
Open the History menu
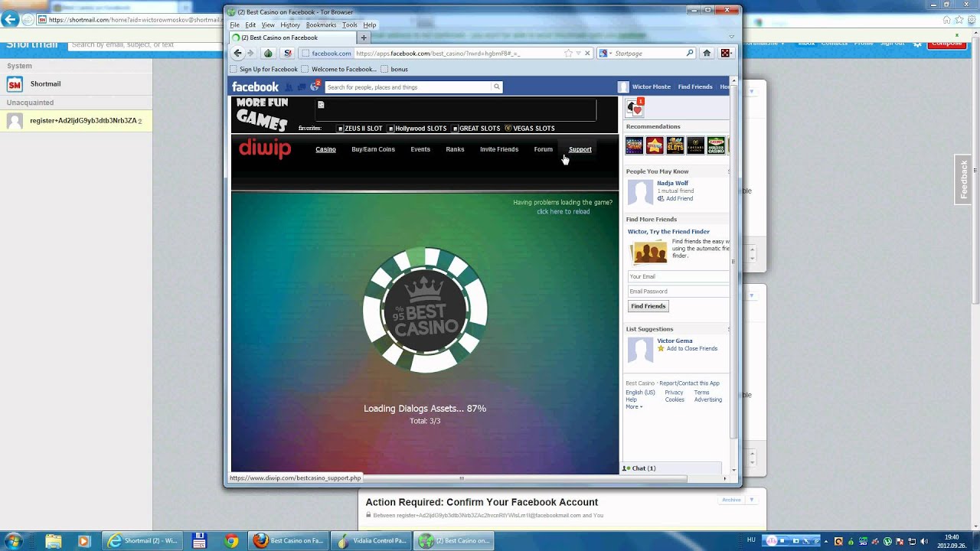point(290,25)
